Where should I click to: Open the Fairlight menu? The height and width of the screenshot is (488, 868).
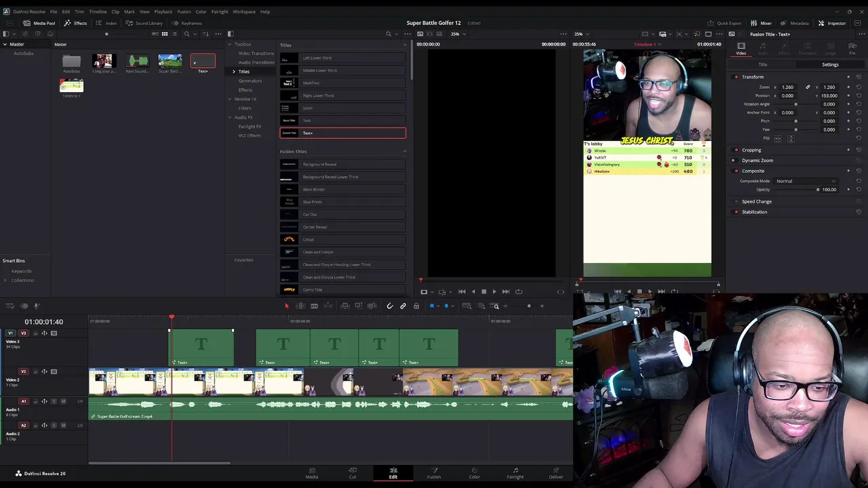[x=220, y=12]
